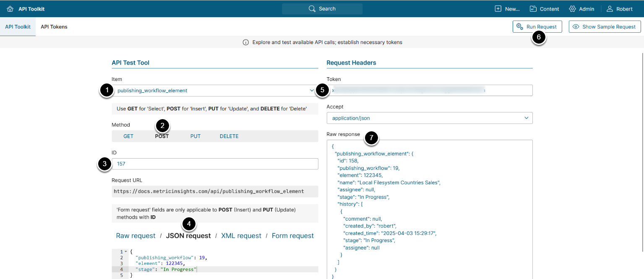Open the Content folder icon

(533, 9)
